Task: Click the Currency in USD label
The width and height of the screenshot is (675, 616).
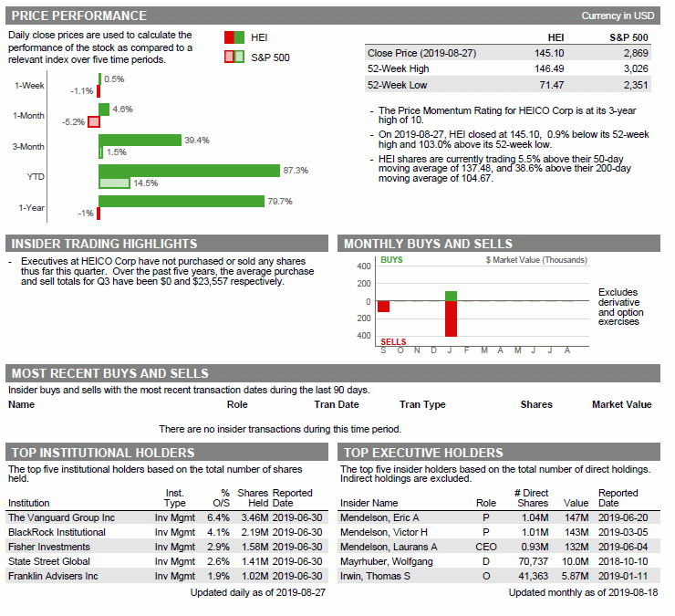Action: (x=618, y=16)
